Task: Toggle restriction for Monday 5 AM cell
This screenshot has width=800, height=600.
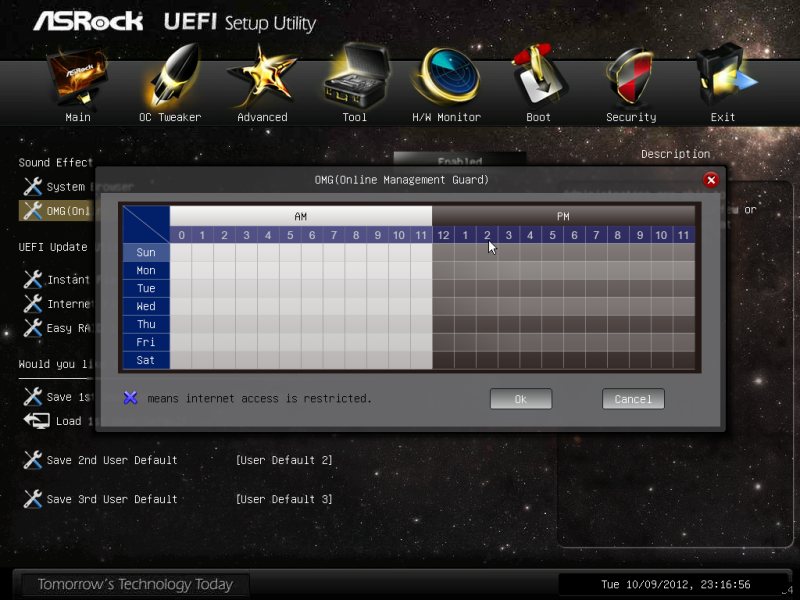Action: tap(290, 270)
